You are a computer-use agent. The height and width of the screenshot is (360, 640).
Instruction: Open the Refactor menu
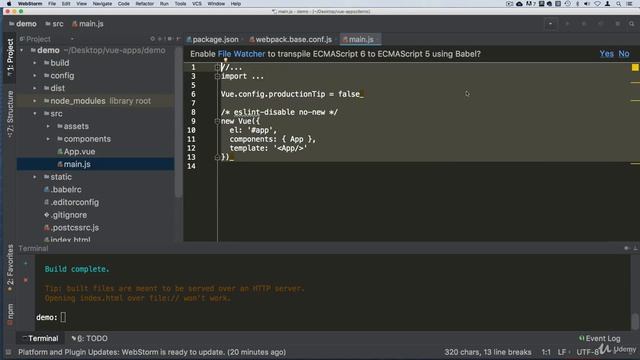144,4
